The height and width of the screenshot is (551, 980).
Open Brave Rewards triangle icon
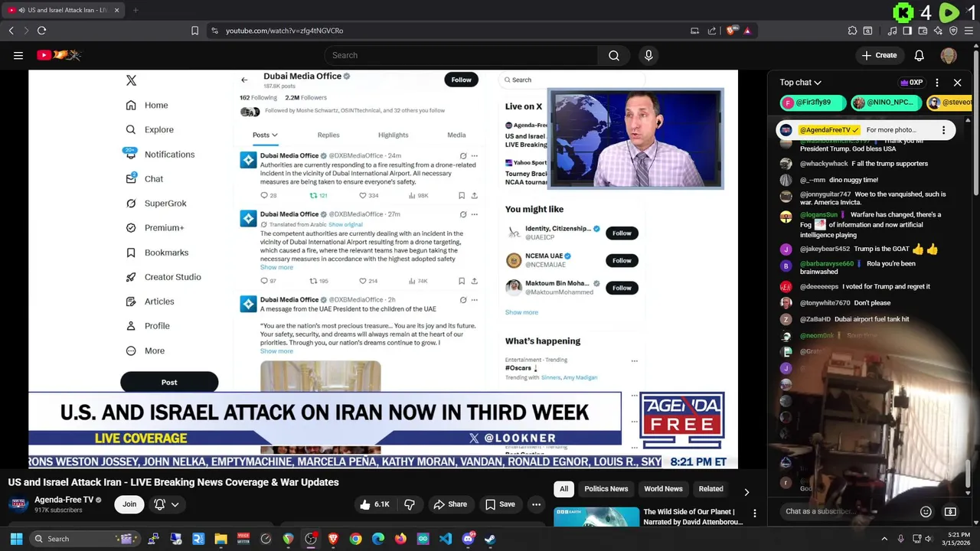(747, 31)
